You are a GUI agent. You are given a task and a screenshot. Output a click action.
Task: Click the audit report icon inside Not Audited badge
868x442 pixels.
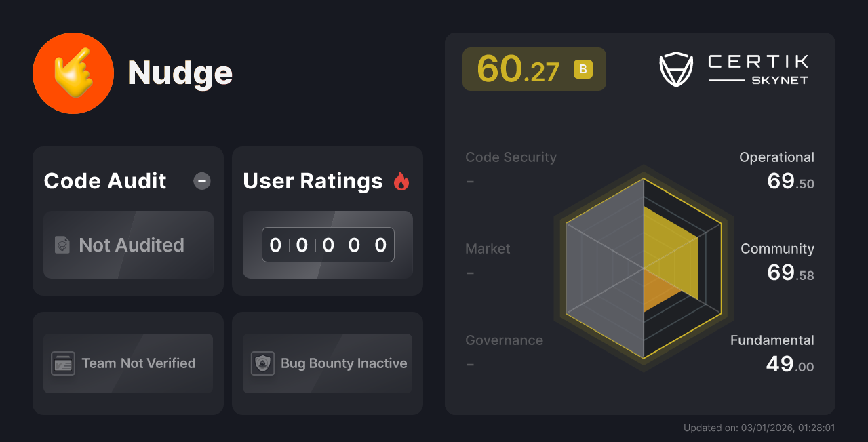point(62,245)
